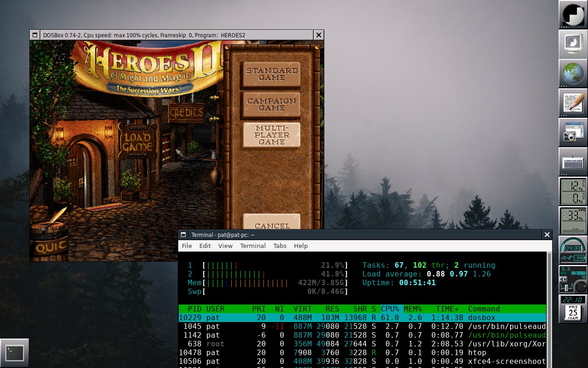Sort htop by Command column header
This screenshot has height=368, width=588.
484,309
